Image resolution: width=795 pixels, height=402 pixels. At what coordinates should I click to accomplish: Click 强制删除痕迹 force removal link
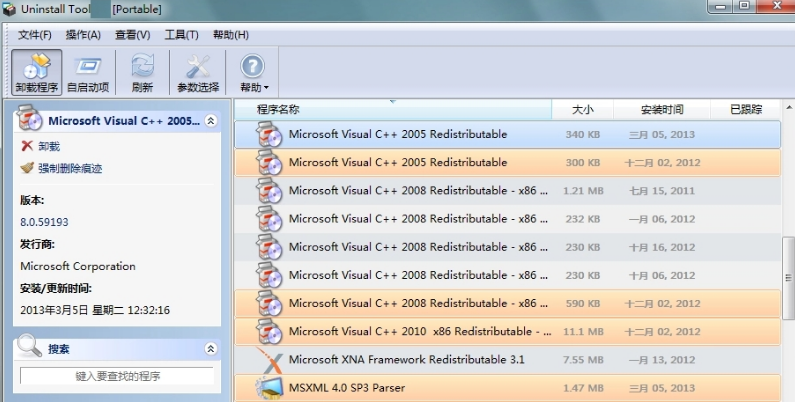tap(70, 168)
